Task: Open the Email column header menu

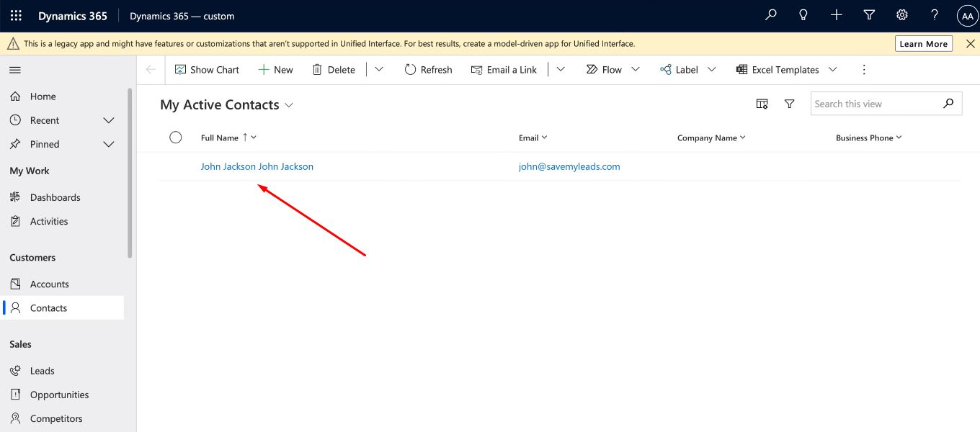Action: 533,138
